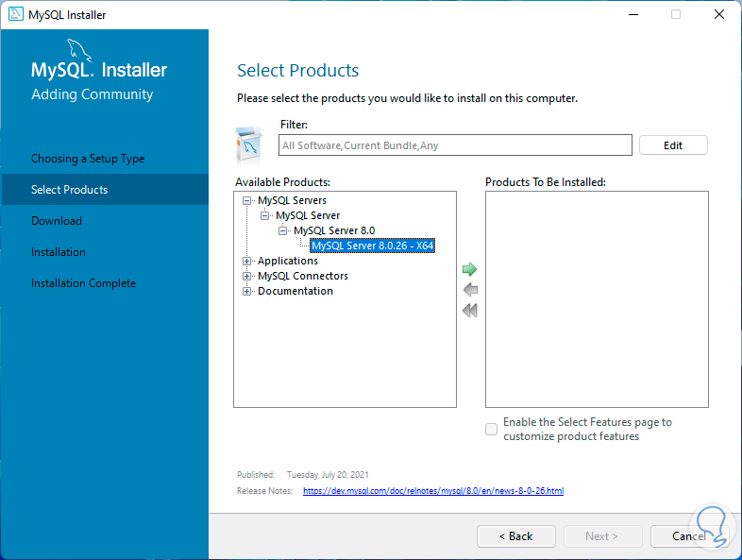Expand the MySQL Connectors tree node

pyautogui.click(x=247, y=276)
